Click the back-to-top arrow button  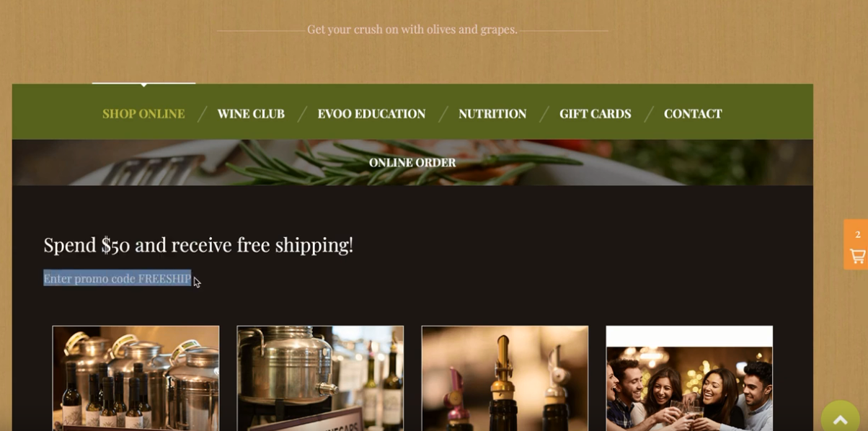[840, 418]
